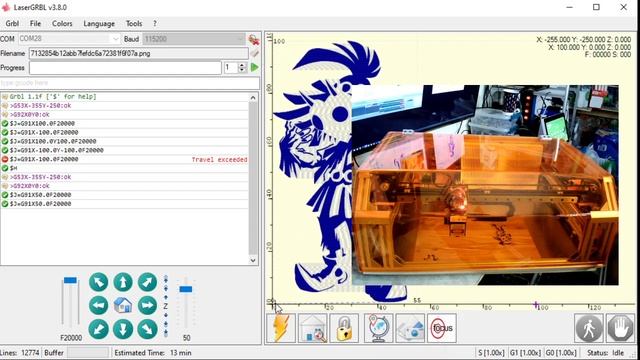
Task: Click the focus button
Action: [442, 328]
